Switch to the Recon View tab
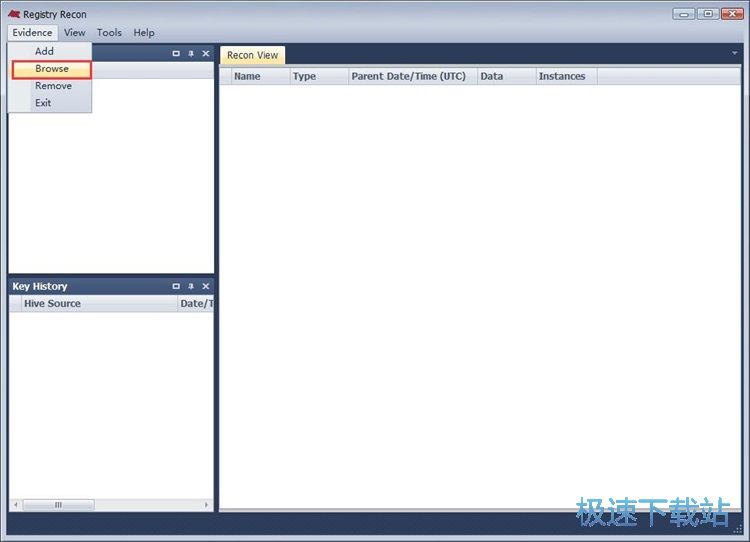Screen dimensions: 750x542 pos(253,55)
